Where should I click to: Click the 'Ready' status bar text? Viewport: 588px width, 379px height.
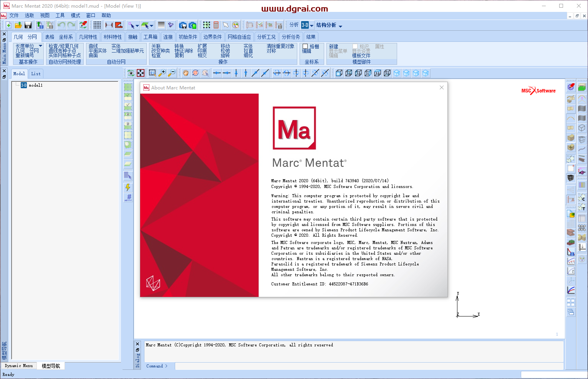click(x=8, y=374)
